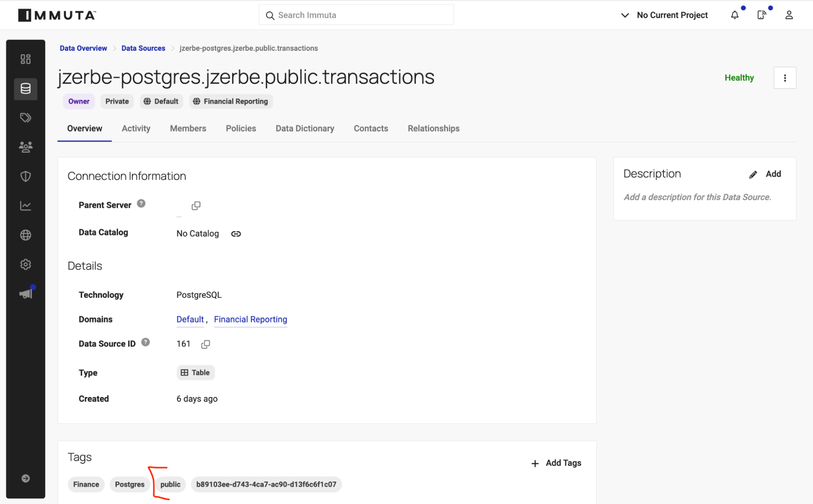
Task: Switch to the Relationships tab
Action: point(434,129)
